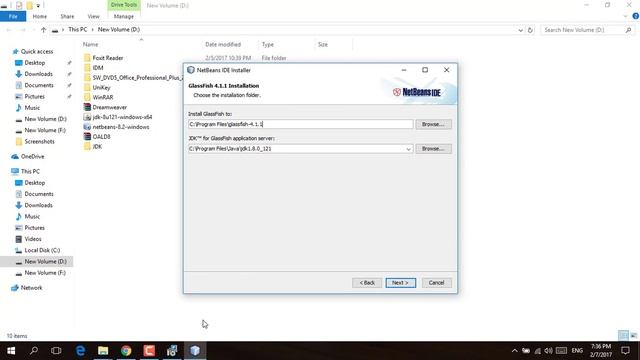
Task: Open the JDK path dropdown
Action: (x=408, y=149)
